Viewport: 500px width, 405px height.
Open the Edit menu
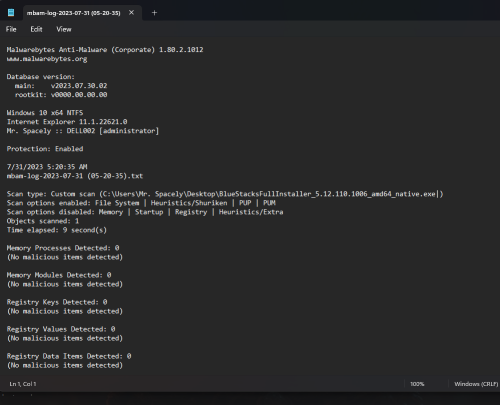pos(36,29)
